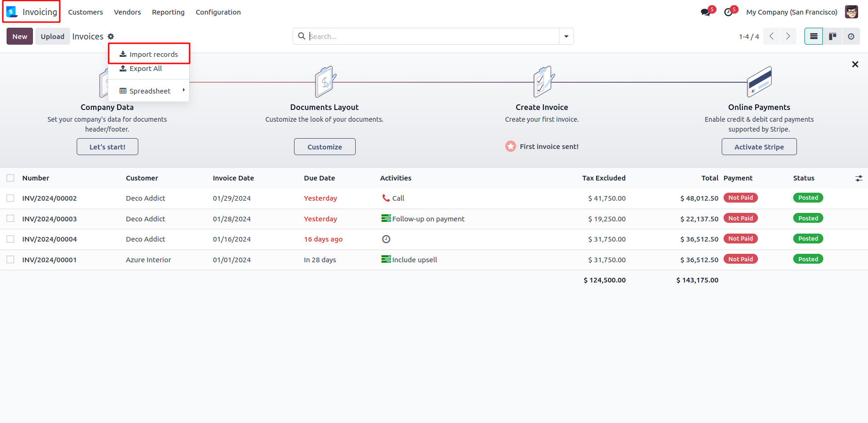This screenshot has width=868, height=423.
Task: Open the optional columns adjust icon
Action: point(859,178)
